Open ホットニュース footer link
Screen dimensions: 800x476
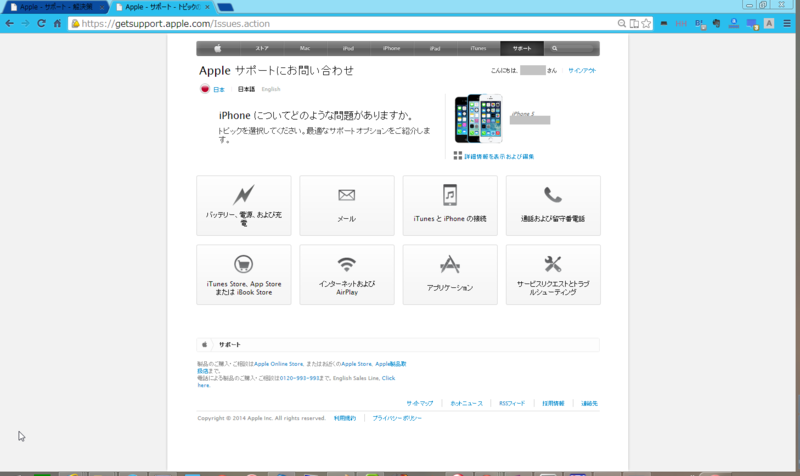(466, 404)
